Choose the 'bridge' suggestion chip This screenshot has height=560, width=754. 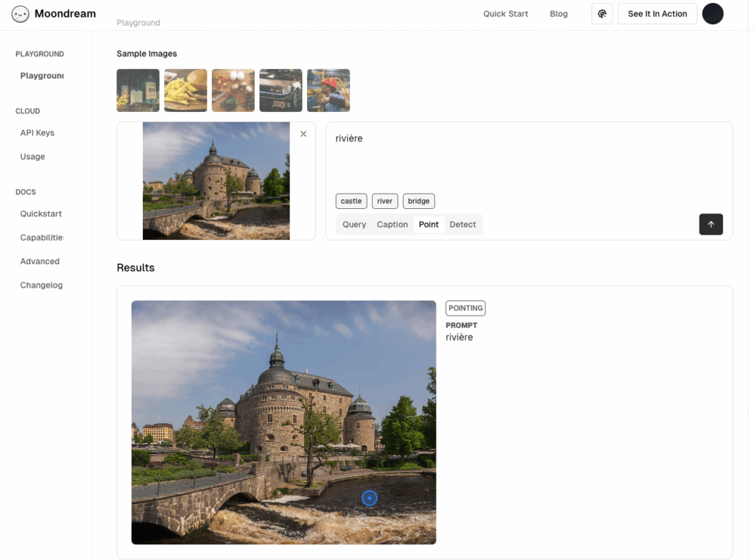(418, 201)
